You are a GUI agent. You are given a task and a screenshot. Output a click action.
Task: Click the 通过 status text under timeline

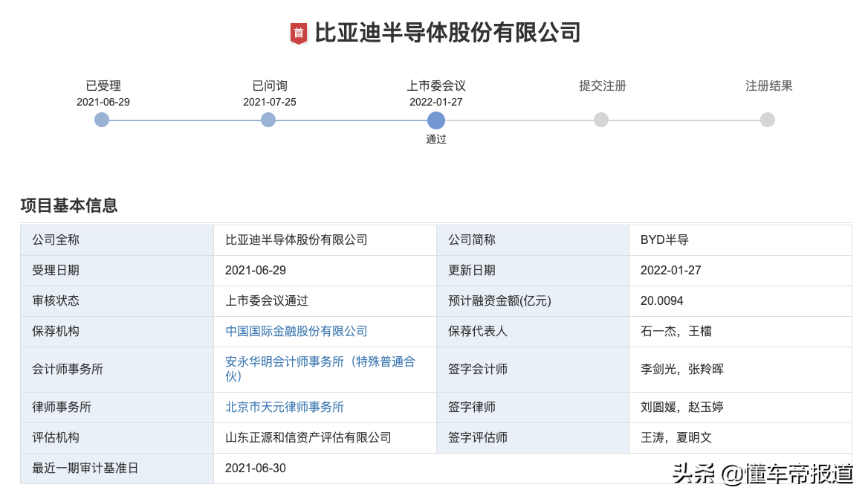click(436, 139)
